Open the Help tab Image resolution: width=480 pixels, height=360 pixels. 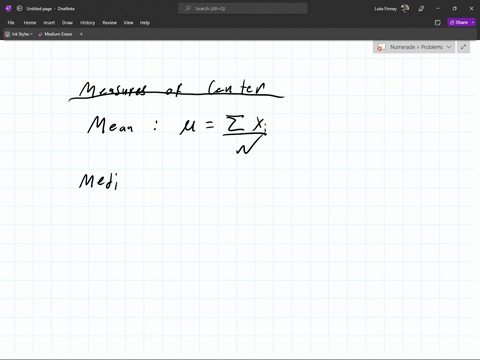pos(145,23)
